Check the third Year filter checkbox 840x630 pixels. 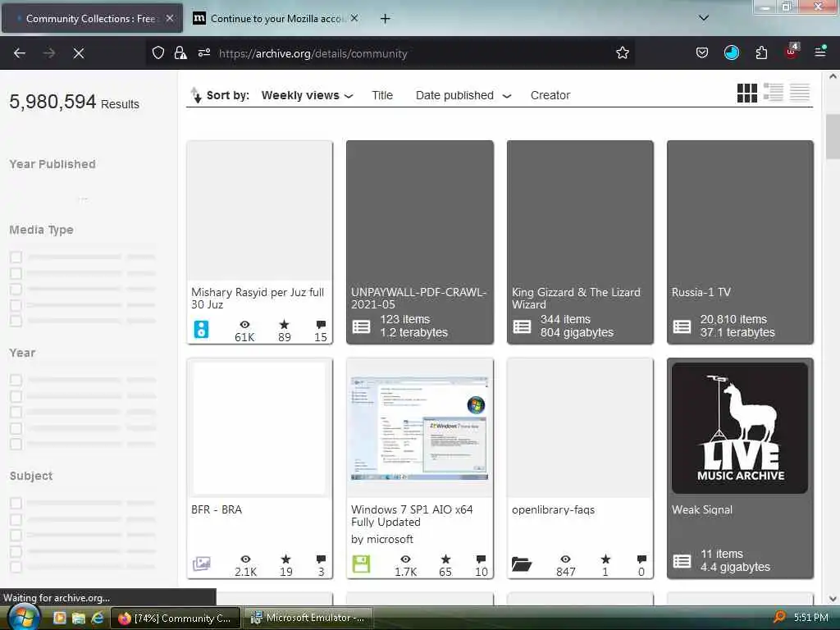pos(16,412)
